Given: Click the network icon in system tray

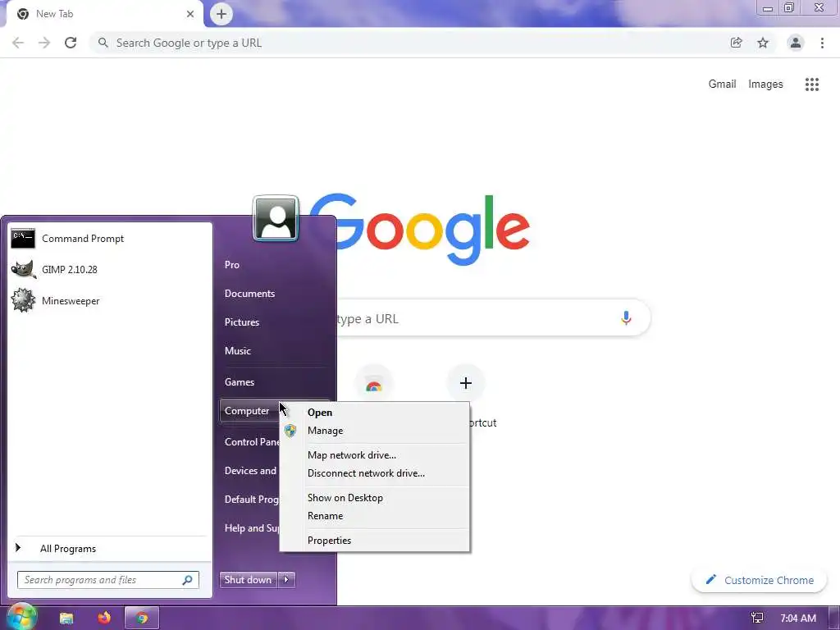Looking at the screenshot, I should click(x=757, y=618).
